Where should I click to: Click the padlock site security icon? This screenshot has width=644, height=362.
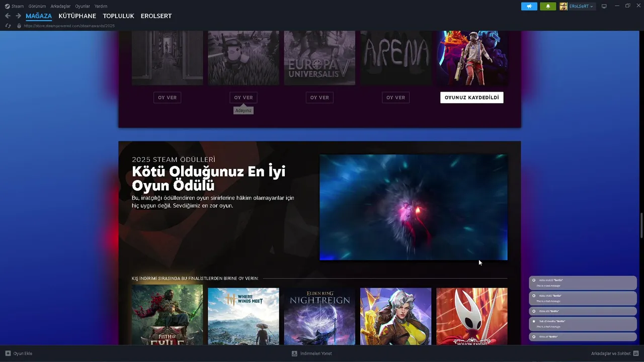(19, 26)
